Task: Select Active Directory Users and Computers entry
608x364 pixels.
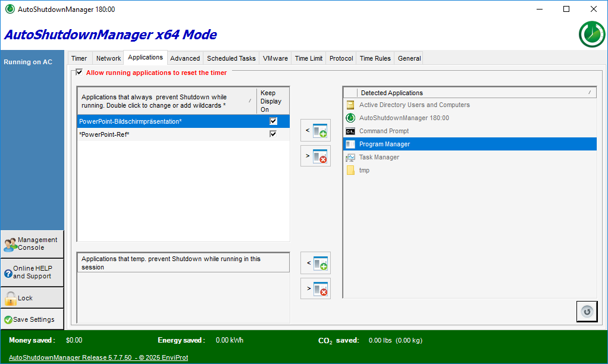Action: tap(414, 105)
